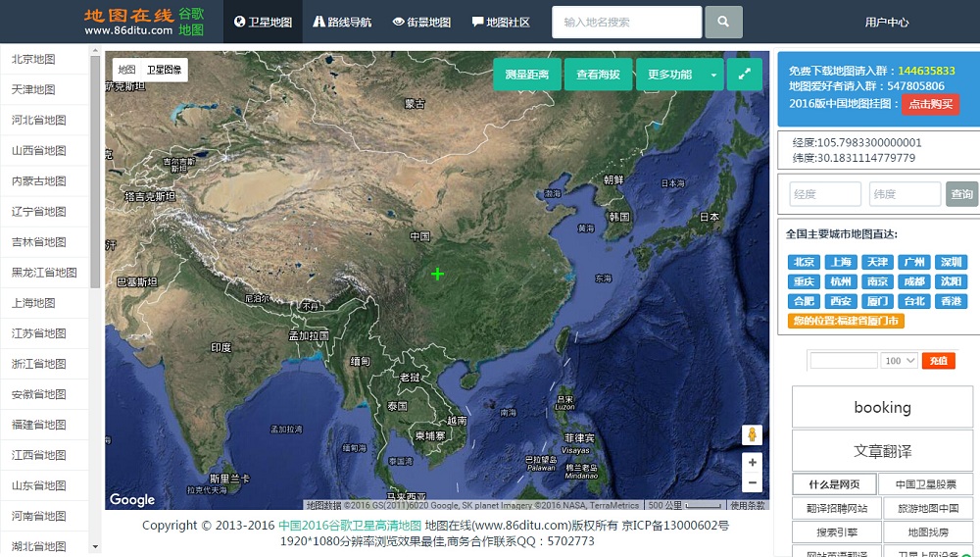Screen dimensions: 980x557
Task: Click the 查询 coordinate button
Action: click(961, 194)
